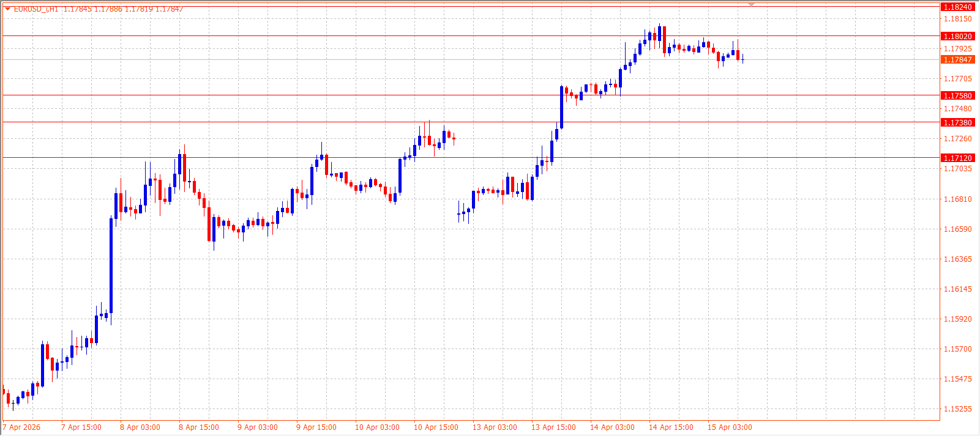Click the 14 Apr 03:00 time label
Viewport: 980px width, 436px height.
pyautogui.click(x=612, y=427)
